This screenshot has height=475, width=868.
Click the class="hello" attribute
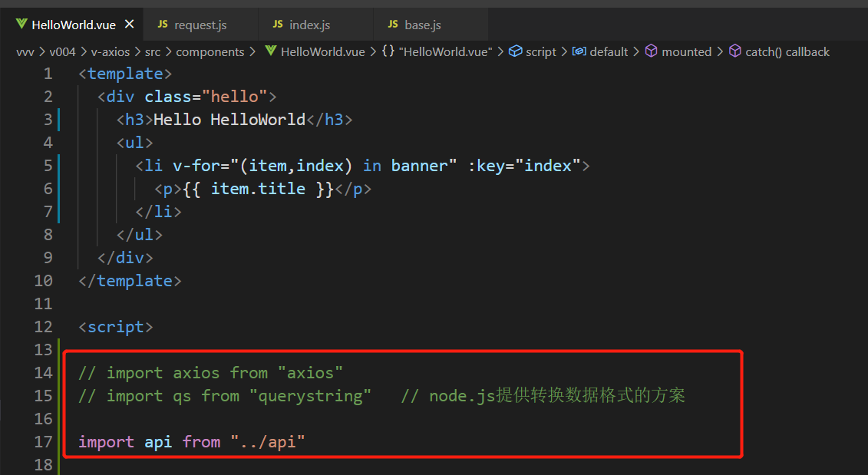pos(206,97)
